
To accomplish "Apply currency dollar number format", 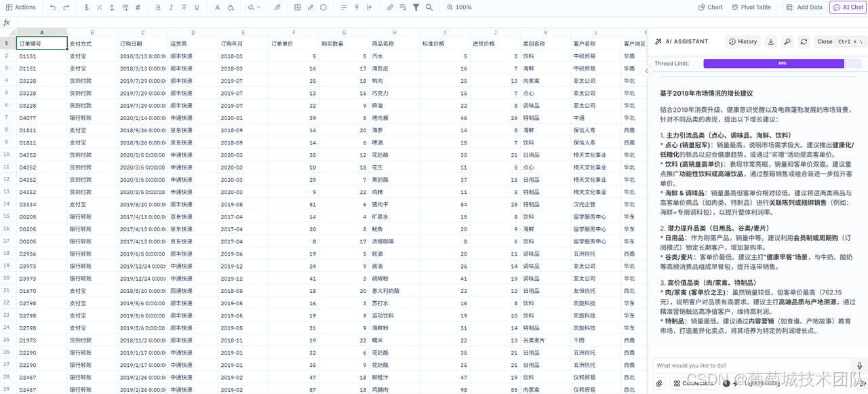I will click(86, 7).
